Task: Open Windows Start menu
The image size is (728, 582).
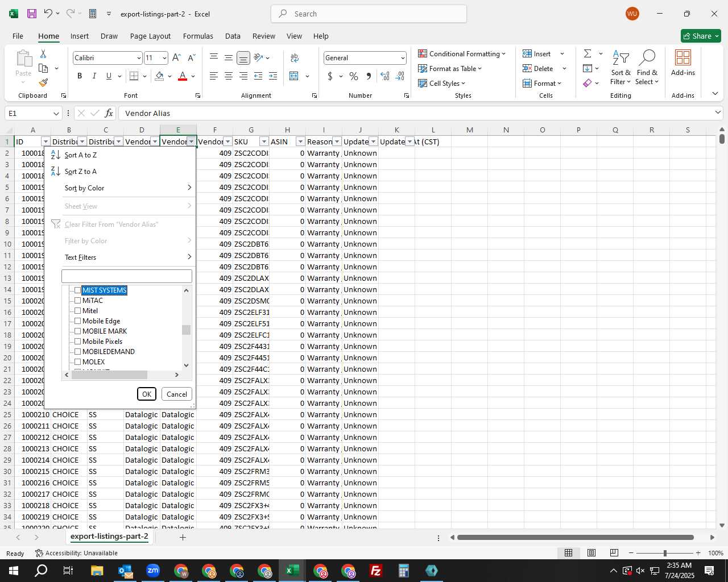Action: tap(13, 571)
